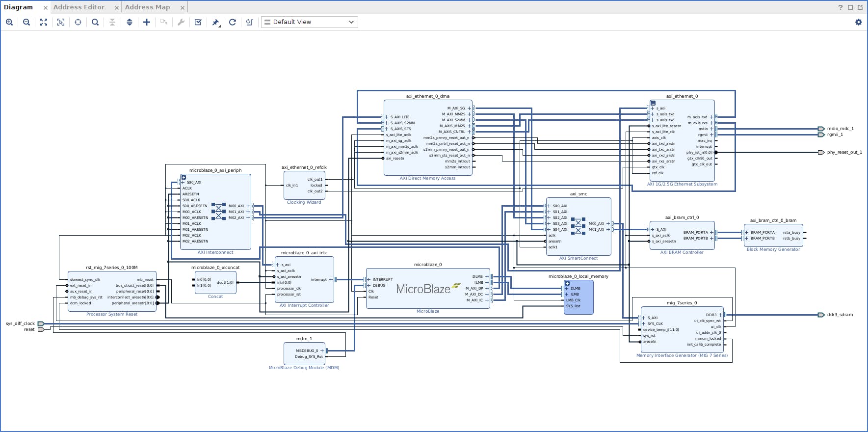
Task: Select the Clocking Wizard block
Action: click(x=304, y=186)
